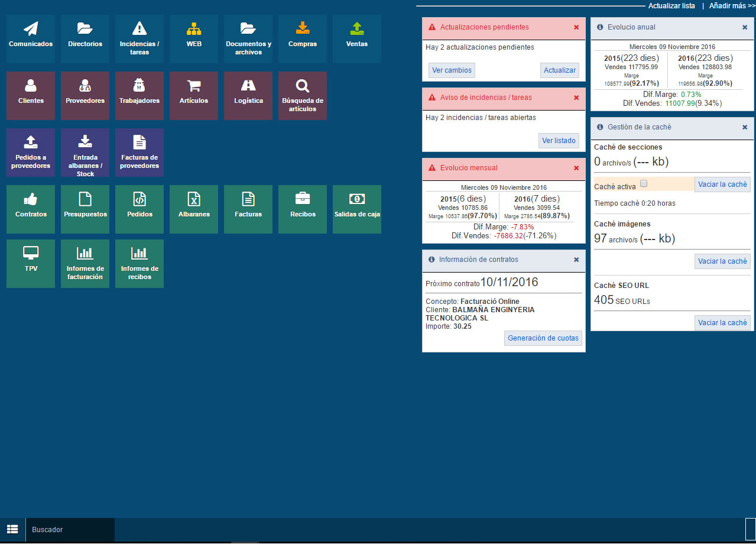Image resolution: width=756 pixels, height=544 pixels.
Task: Open the Comunicados paper plane tile
Action: (31, 38)
